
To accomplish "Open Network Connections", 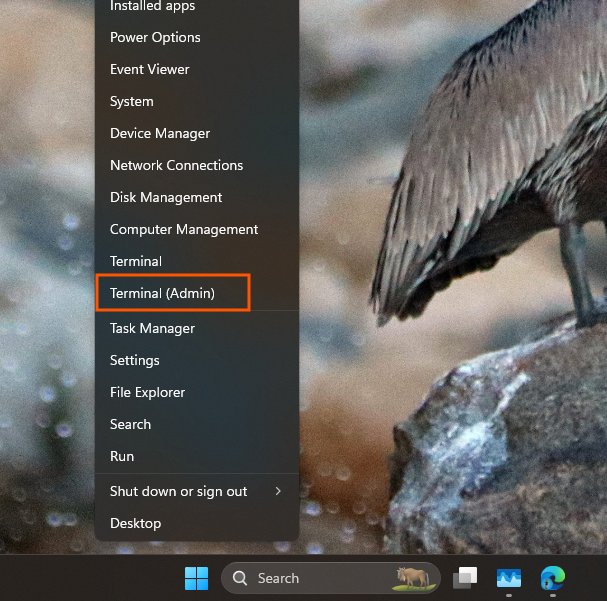I will point(197,166).
